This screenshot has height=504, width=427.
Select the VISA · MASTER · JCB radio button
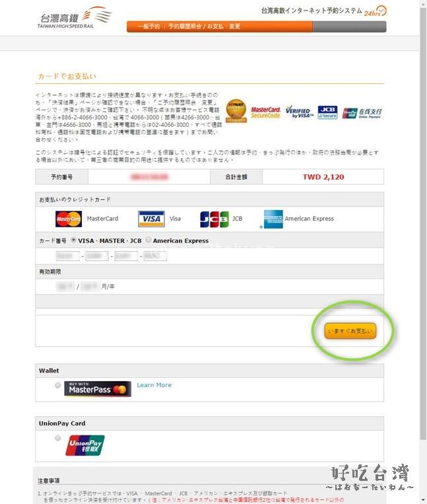[x=73, y=240]
